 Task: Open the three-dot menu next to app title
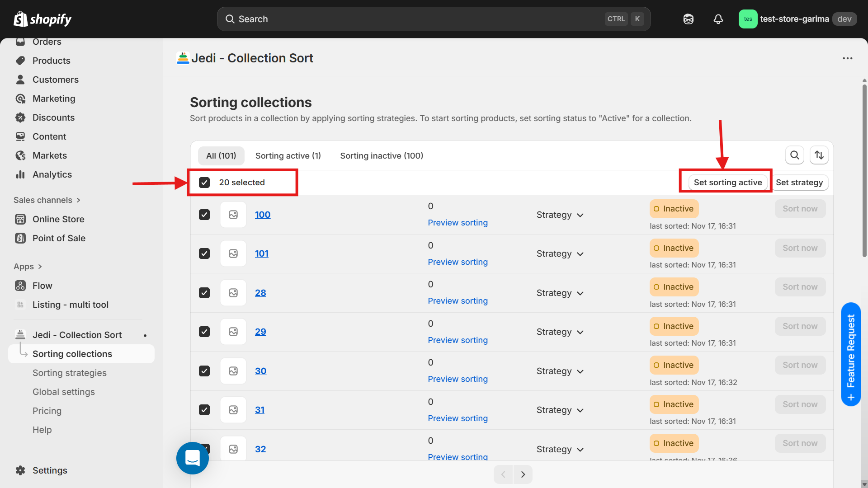[847, 58]
